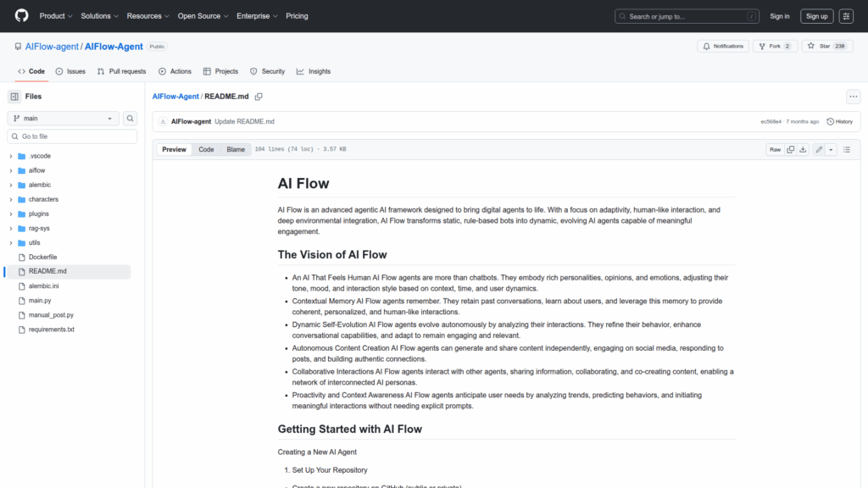This screenshot has height=488, width=868.
Task: Copy the README.md file path
Action: pyautogui.click(x=259, y=97)
